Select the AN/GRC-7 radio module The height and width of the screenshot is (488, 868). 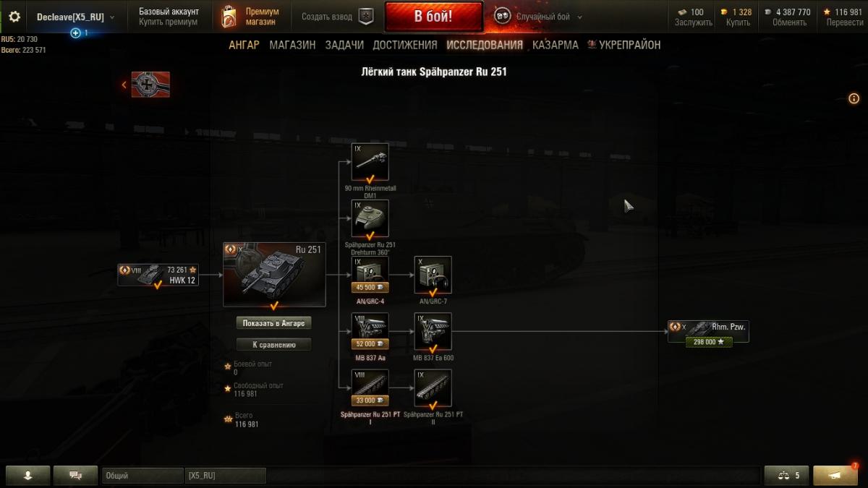tap(433, 275)
